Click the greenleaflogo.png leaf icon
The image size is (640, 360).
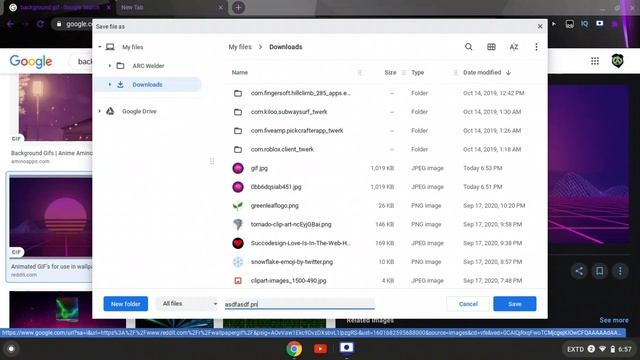pos(238,206)
